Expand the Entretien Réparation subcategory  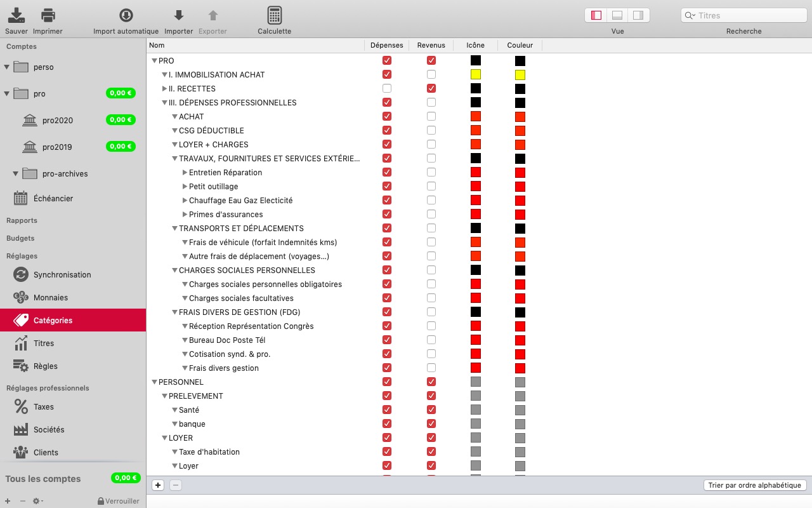tap(185, 172)
